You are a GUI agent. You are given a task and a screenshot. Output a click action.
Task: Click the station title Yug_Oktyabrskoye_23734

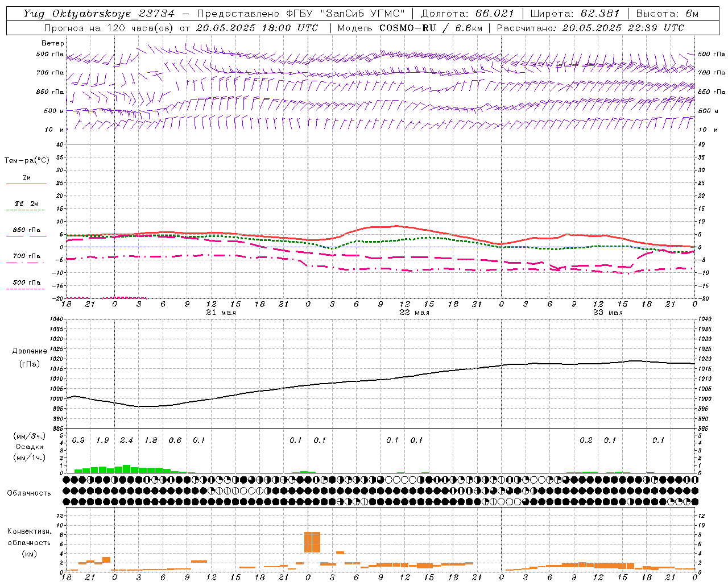tap(99, 14)
